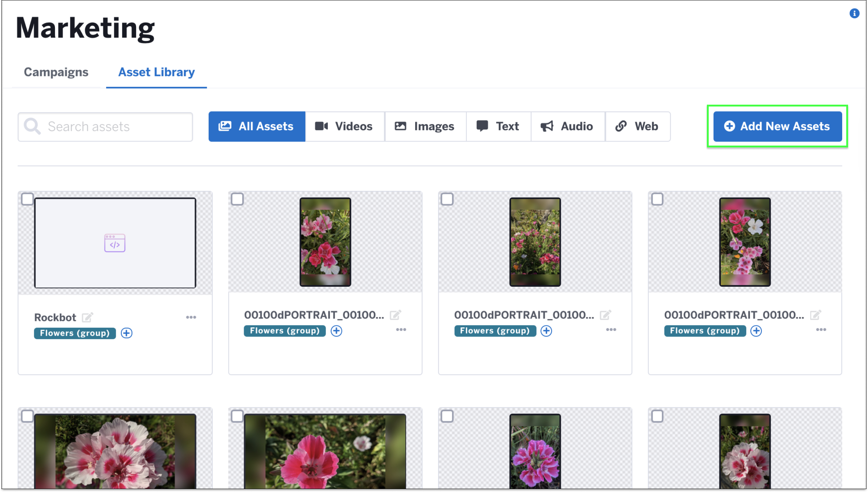Click the Marketing page heading
The height and width of the screenshot is (492, 868).
pyautogui.click(x=85, y=28)
